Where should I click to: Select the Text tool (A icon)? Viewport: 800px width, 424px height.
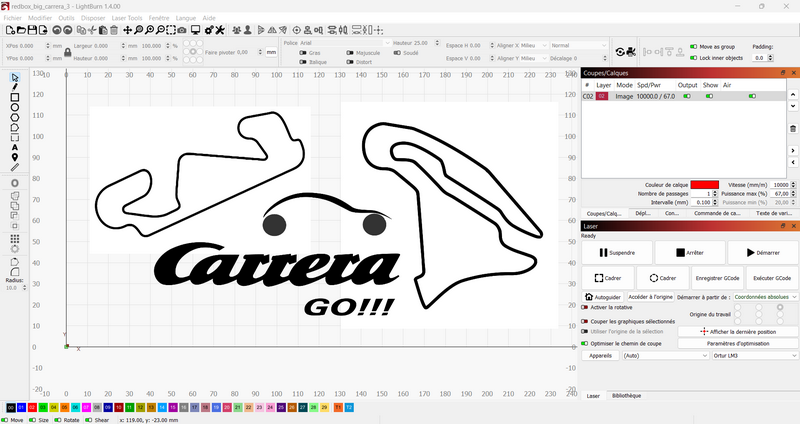click(15, 147)
